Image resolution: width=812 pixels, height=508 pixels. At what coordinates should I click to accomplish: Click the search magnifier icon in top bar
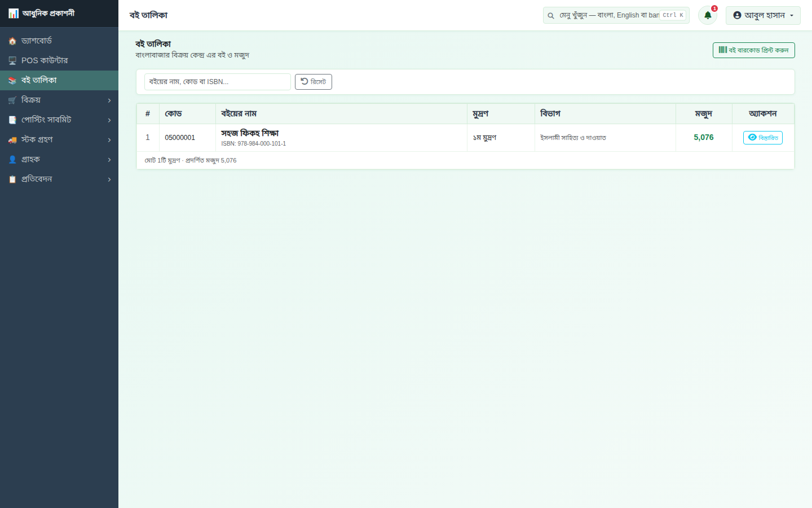click(551, 16)
